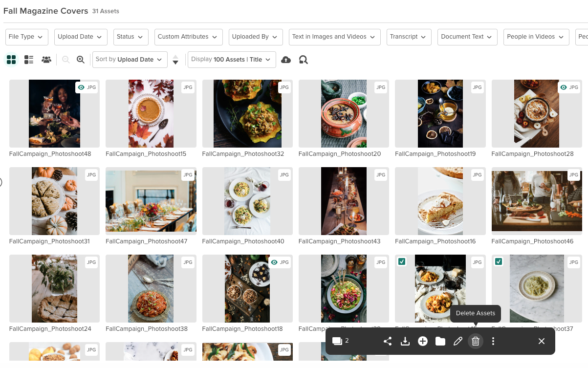
Task: Reverse sort order arrows
Action: coord(175,60)
